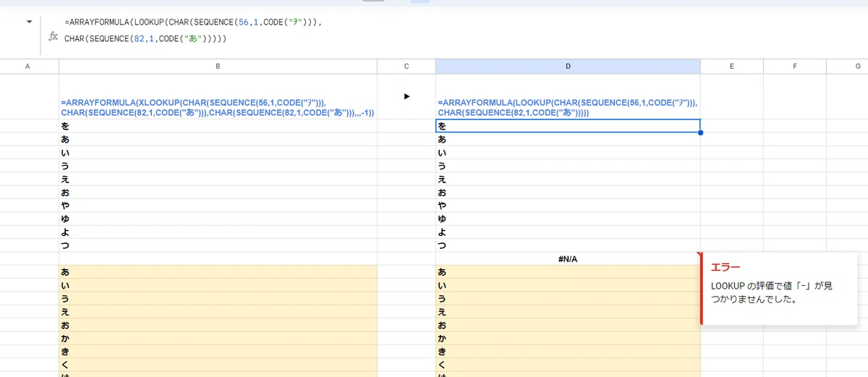Select yellow-highlighted cell あ in column B
This screenshot has height=377, width=868.
[x=218, y=272]
